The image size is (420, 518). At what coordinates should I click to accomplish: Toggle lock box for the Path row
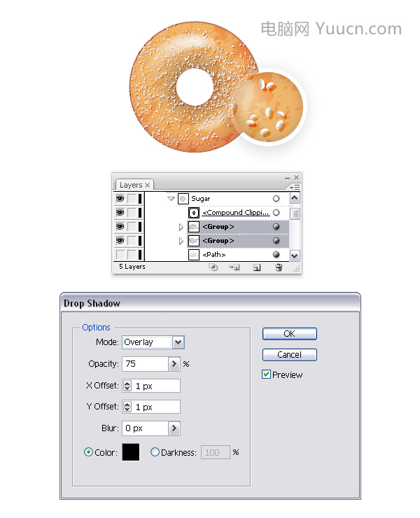(132, 254)
